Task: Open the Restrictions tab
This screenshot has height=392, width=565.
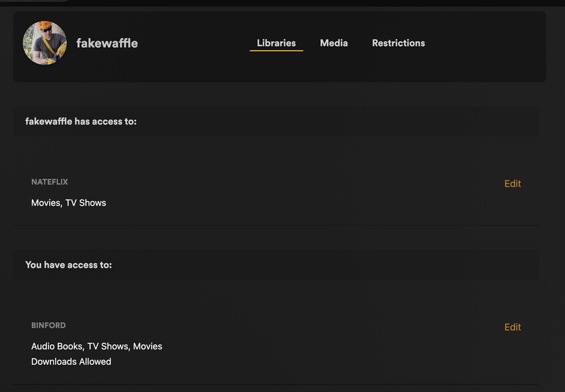Action: click(x=399, y=43)
